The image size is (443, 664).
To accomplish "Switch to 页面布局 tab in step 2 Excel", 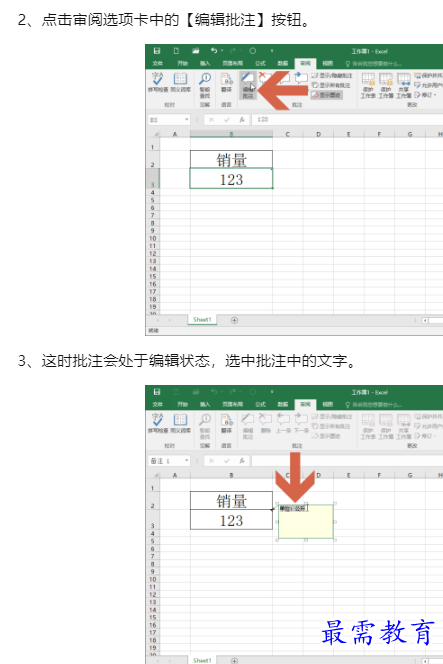I will click(x=233, y=63).
